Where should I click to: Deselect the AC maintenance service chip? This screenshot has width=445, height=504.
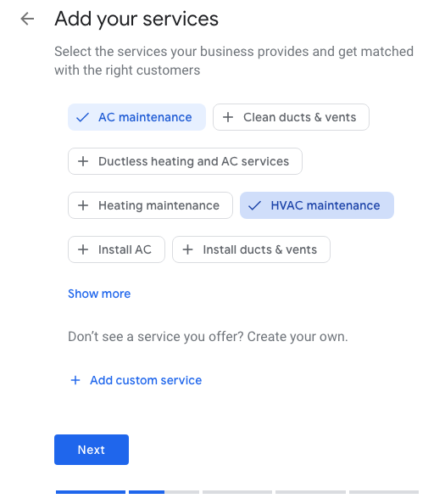(136, 117)
